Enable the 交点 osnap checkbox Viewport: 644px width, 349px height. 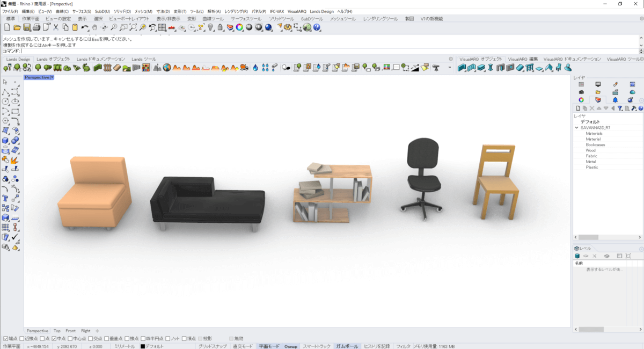91,339
